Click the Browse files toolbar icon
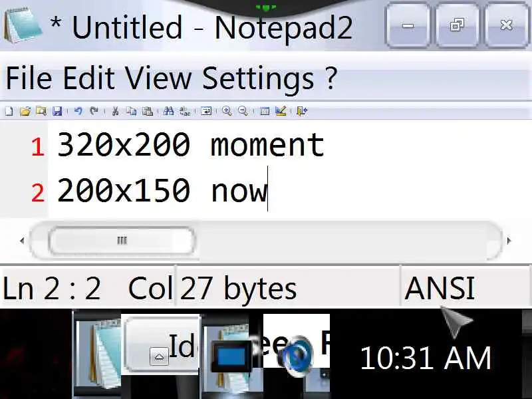The image size is (532, 399). (x=41, y=111)
